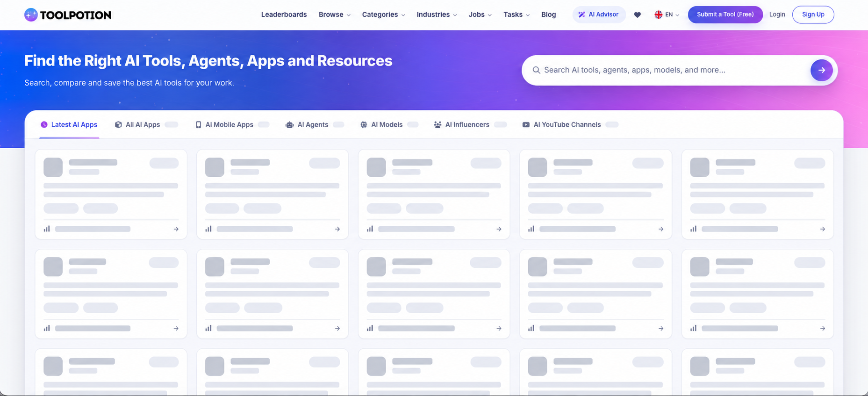Click the AI Advisor button
This screenshot has width=868, height=396.
pyautogui.click(x=599, y=14)
